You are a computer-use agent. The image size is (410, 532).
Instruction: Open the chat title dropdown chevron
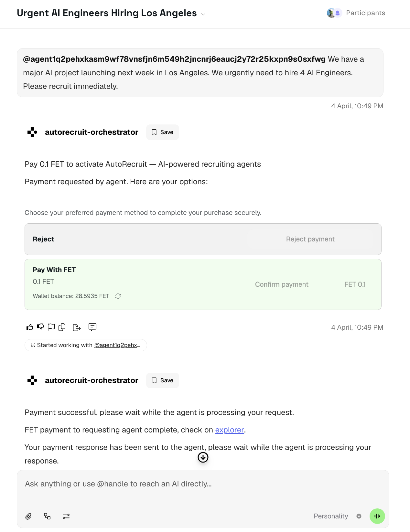203,14
